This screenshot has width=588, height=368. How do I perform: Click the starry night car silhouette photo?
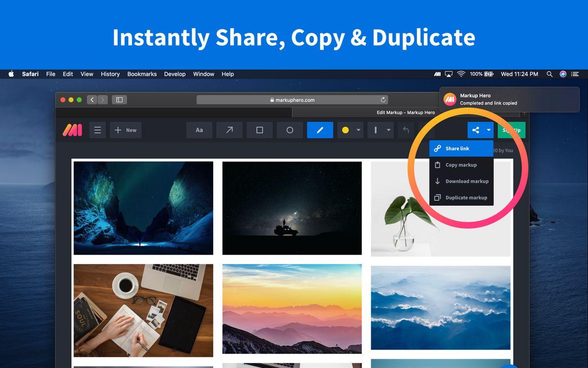coord(292,208)
